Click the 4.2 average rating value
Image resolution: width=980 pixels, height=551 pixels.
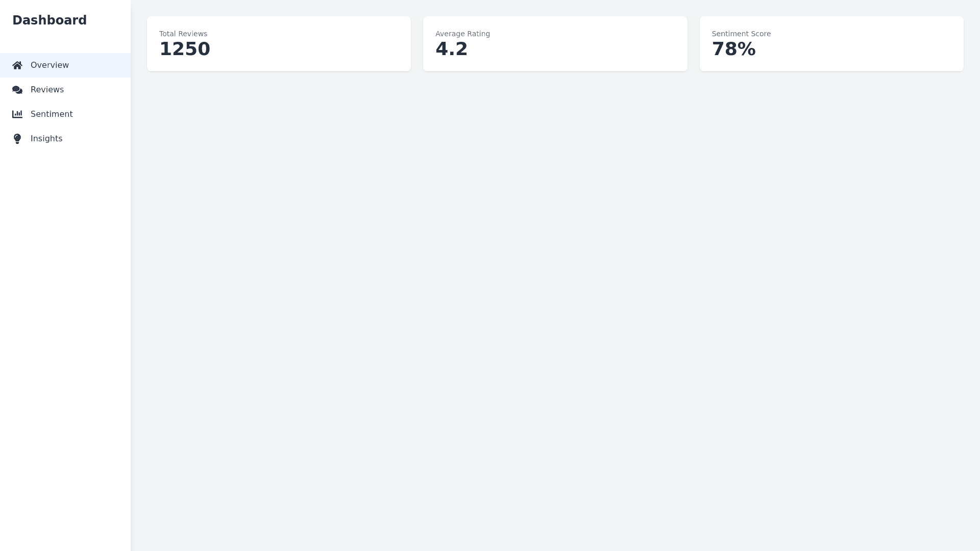point(452,49)
